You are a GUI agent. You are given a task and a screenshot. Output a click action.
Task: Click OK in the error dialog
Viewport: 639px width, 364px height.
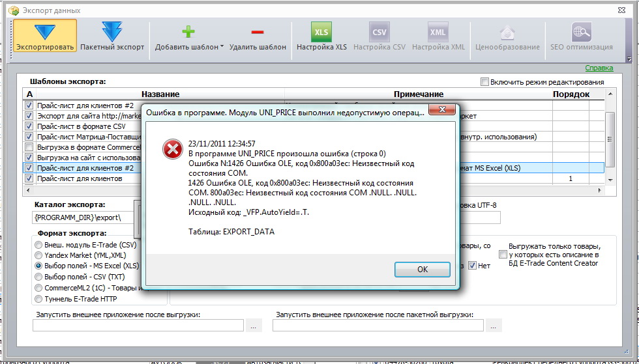[423, 269]
